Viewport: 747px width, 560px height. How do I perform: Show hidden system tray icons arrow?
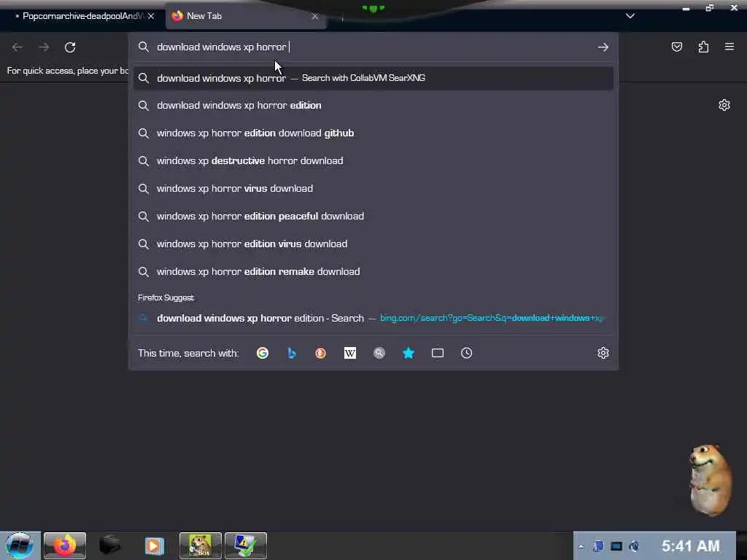(x=581, y=546)
